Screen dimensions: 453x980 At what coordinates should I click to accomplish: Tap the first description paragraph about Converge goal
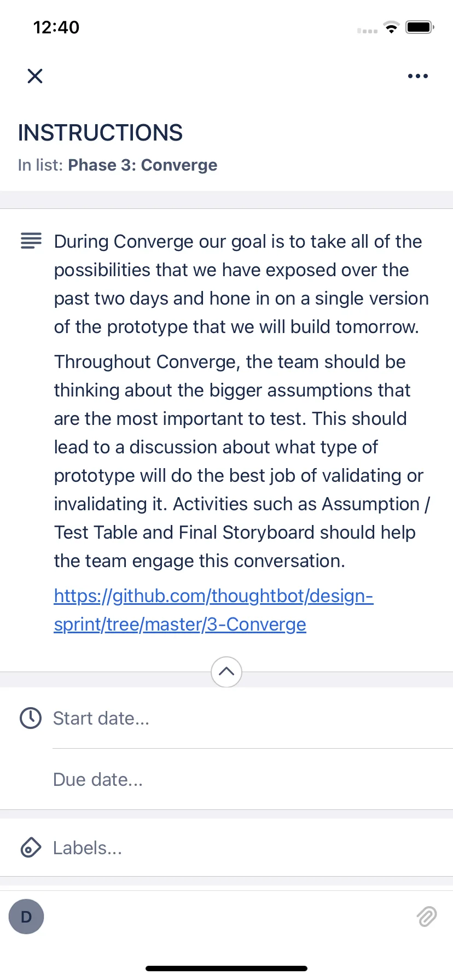tap(241, 284)
